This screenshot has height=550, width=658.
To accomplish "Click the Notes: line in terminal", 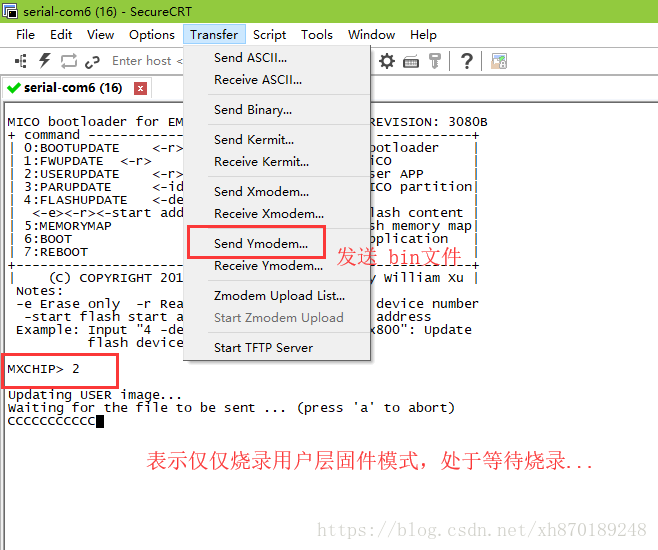I will pos(39,291).
